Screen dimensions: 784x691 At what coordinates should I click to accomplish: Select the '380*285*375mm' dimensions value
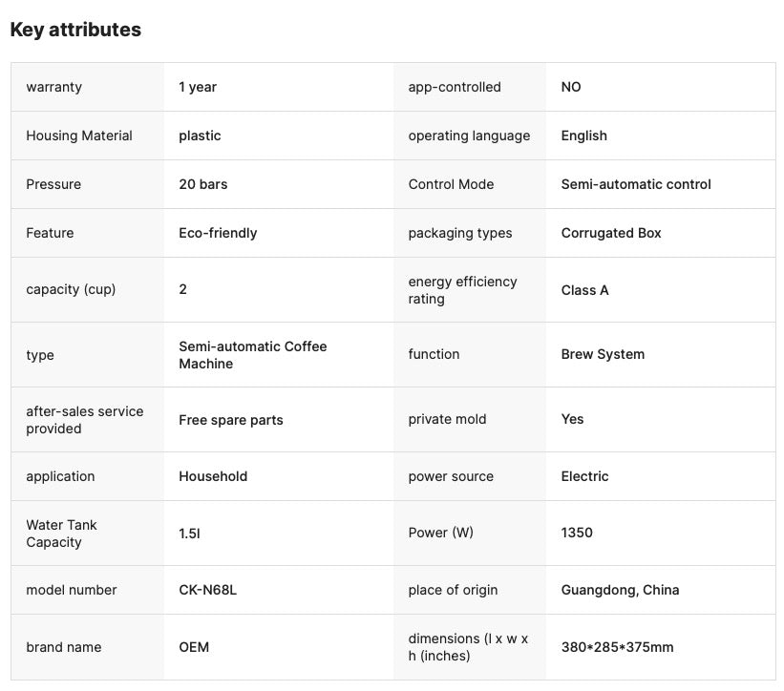click(x=617, y=647)
